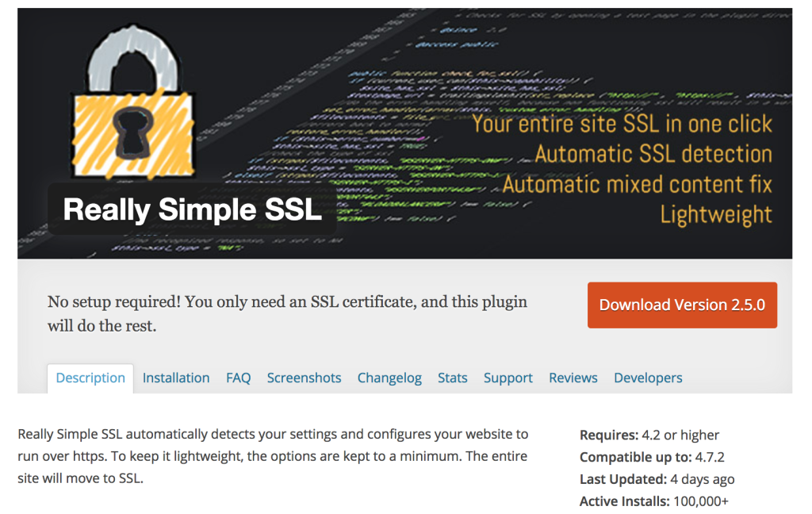Click the "Last Updated: 4 days ago" line
Screen dimensions: 812x514
(657, 479)
